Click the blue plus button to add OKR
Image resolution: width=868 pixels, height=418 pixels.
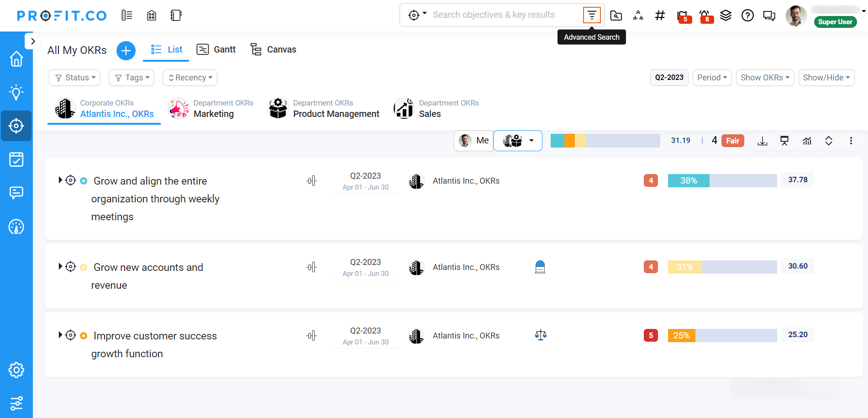coord(126,50)
